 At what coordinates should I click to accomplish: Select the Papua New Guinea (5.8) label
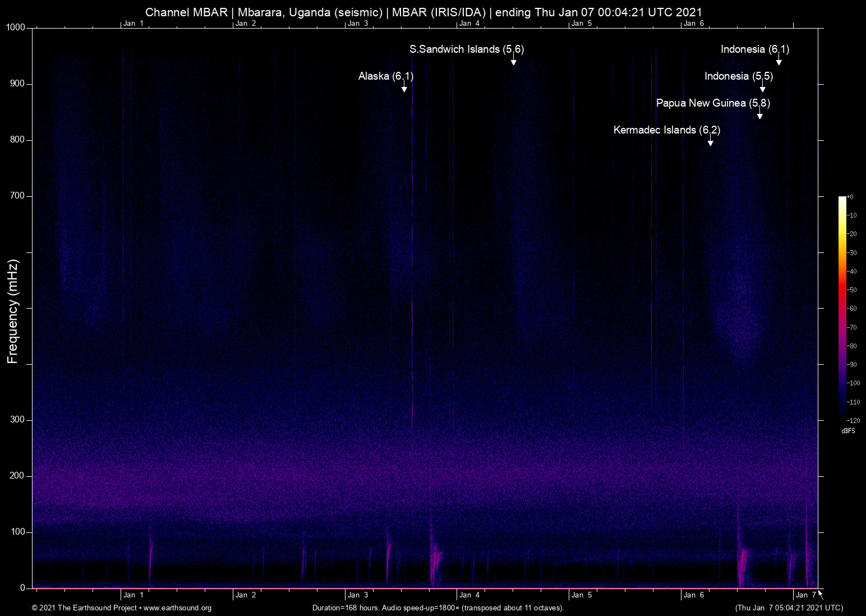point(712,103)
